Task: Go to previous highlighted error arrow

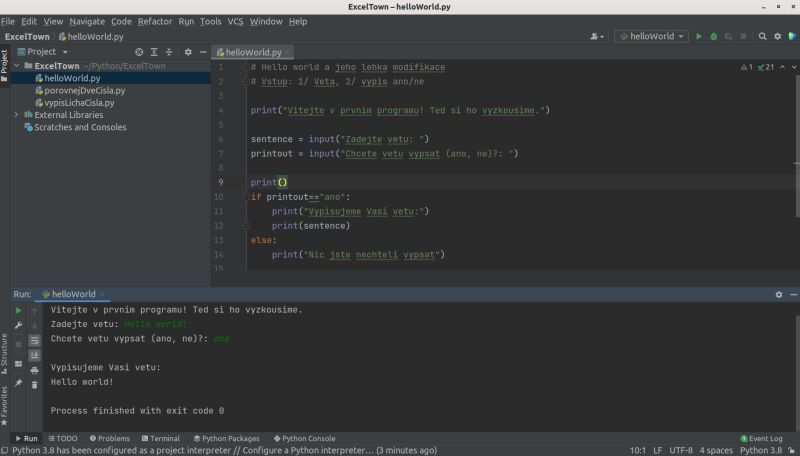Action: (x=783, y=67)
